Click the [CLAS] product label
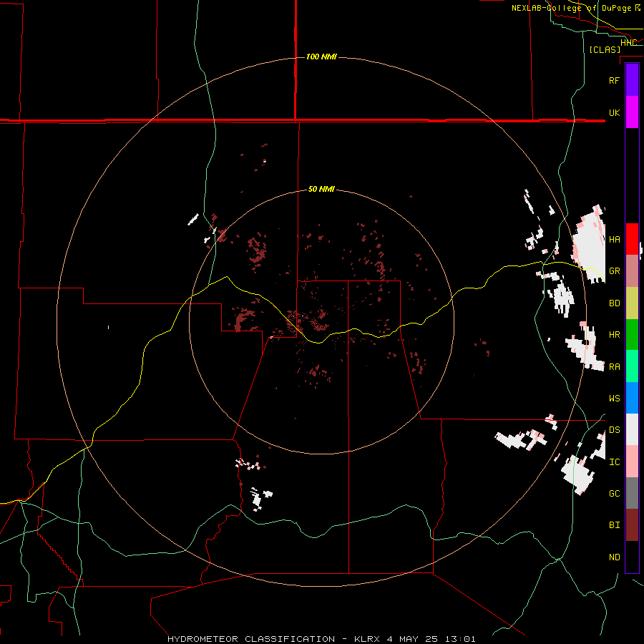 click(605, 49)
